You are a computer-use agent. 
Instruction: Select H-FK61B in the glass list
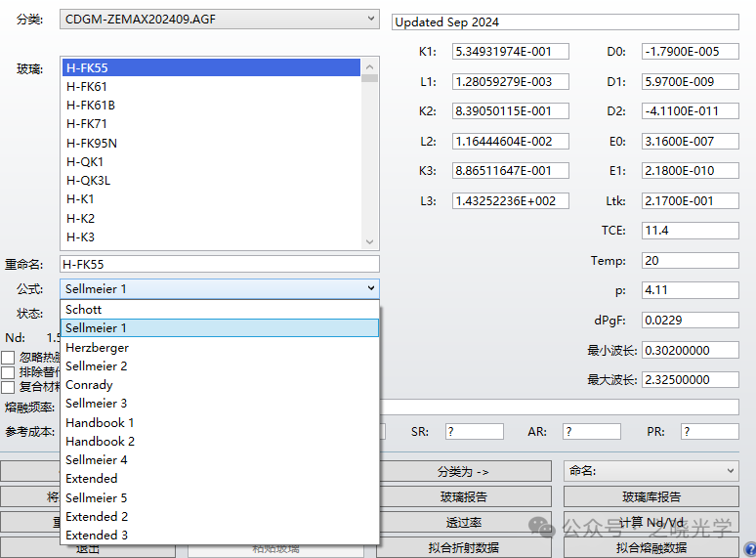[91, 106]
